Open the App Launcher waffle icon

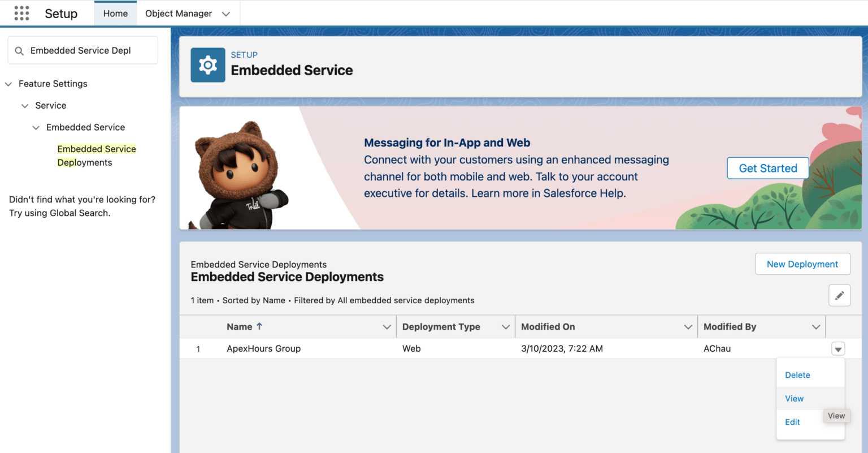click(21, 13)
